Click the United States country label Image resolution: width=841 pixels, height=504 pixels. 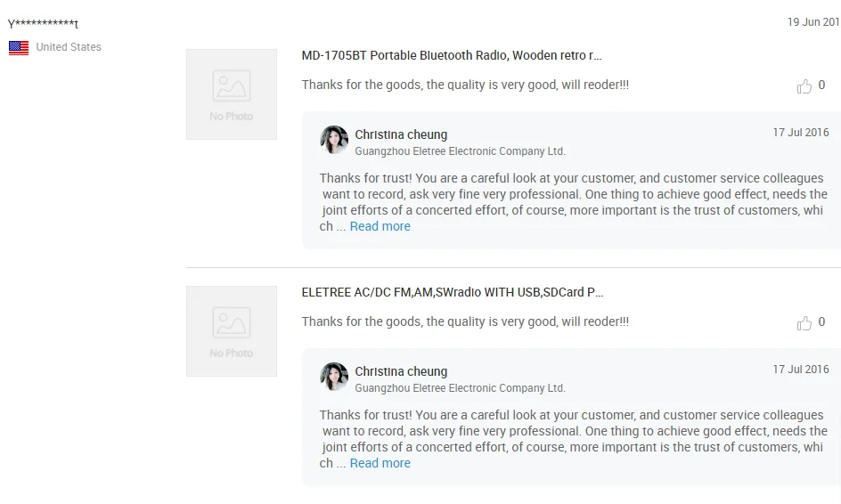click(x=69, y=47)
